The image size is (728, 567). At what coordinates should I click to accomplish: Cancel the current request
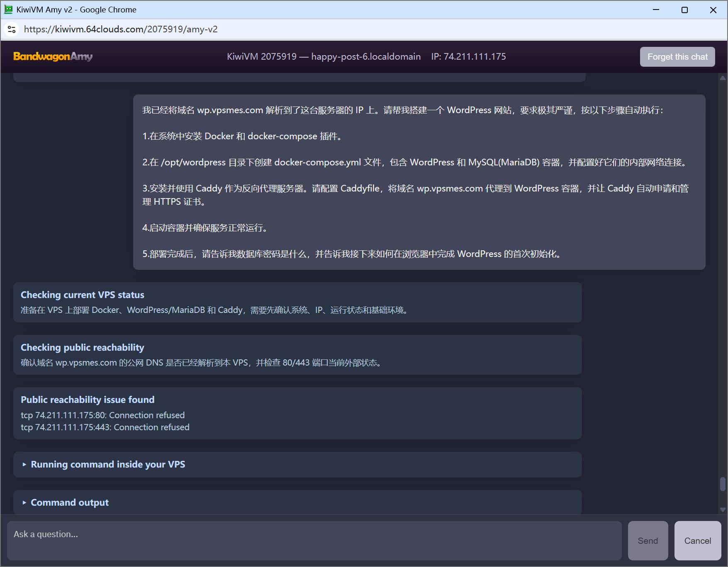coord(698,540)
